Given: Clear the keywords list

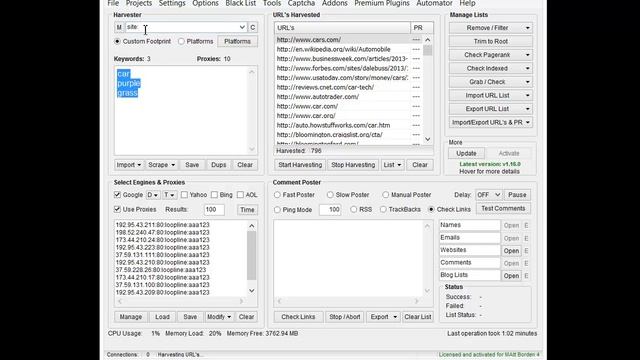Looking at the screenshot, I should 245,165.
